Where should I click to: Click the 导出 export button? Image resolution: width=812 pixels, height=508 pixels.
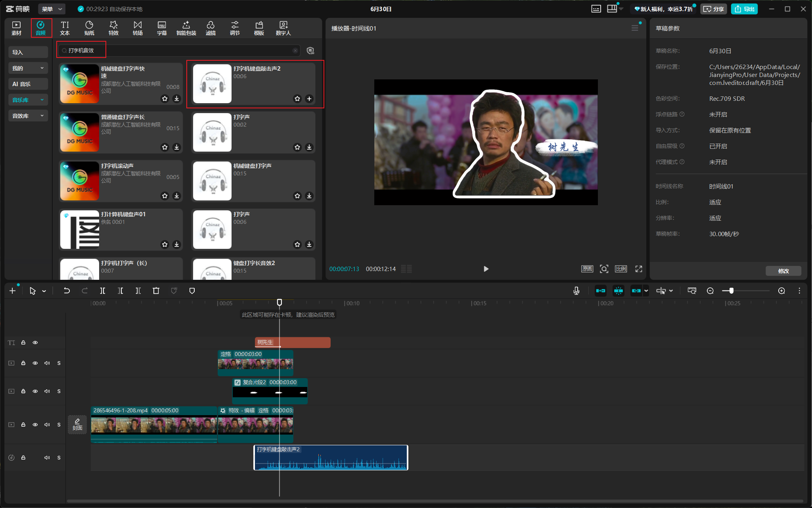pyautogui.click(x=745, y=9)
